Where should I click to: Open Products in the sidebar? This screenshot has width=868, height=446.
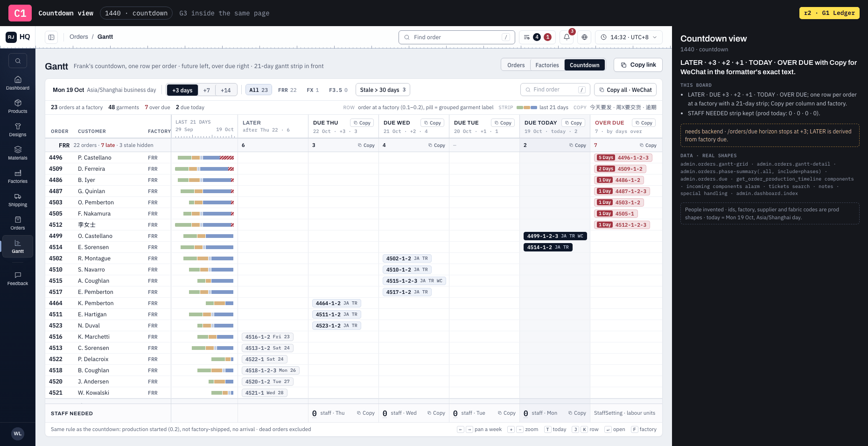[18, 106]
